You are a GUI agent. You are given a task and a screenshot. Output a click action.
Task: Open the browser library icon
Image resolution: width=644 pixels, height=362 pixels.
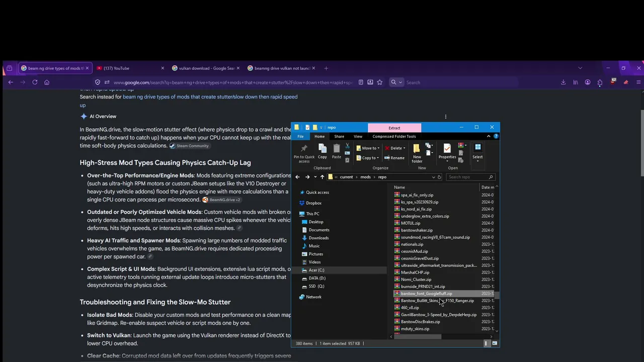576,82
